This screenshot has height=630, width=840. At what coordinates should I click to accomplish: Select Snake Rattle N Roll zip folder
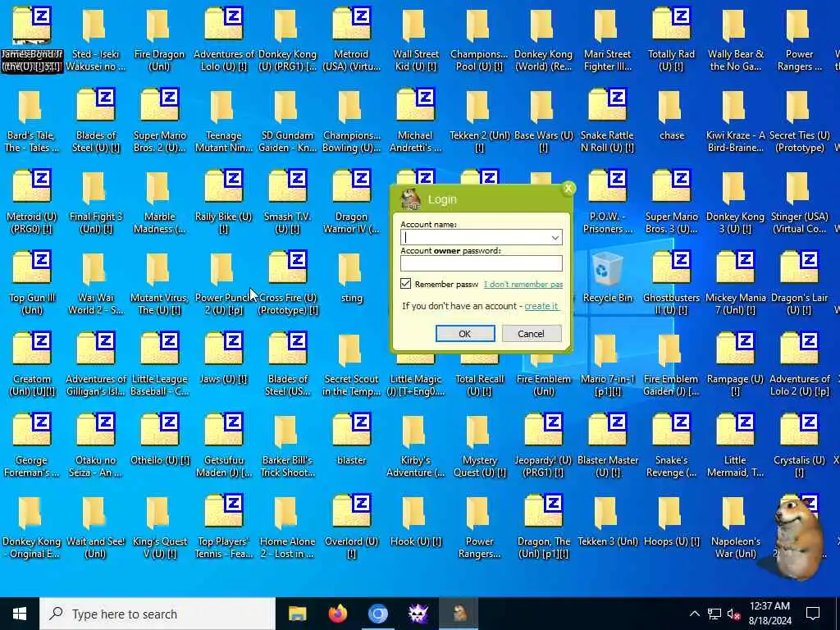click(x=607, y=121)
